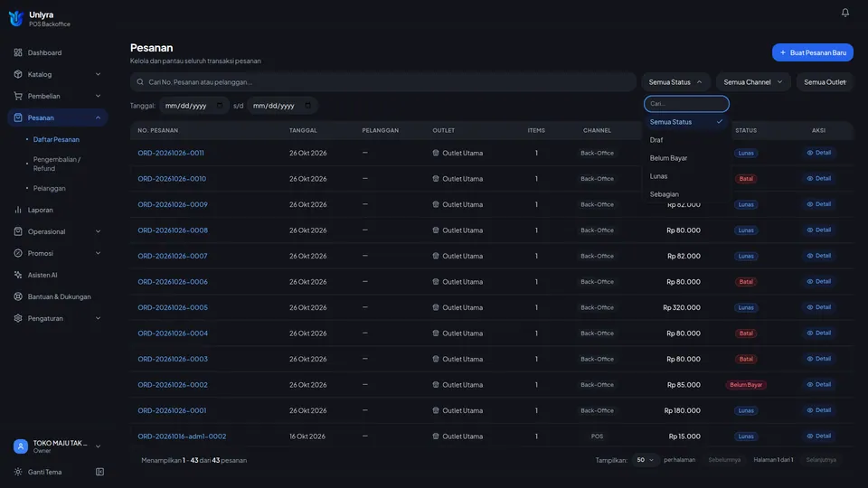Click the Laporan bar chart icon
This screenshot has width=868, height=488.
point(18,210)
